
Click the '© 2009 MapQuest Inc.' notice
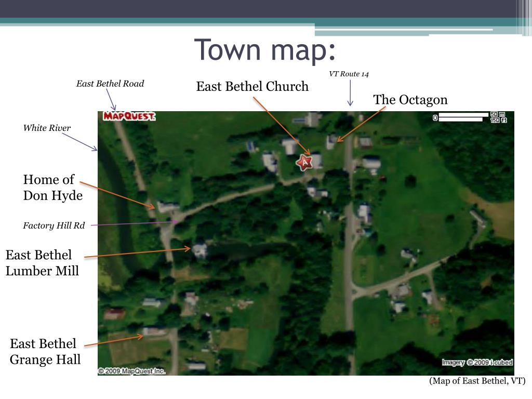(132, 371)
